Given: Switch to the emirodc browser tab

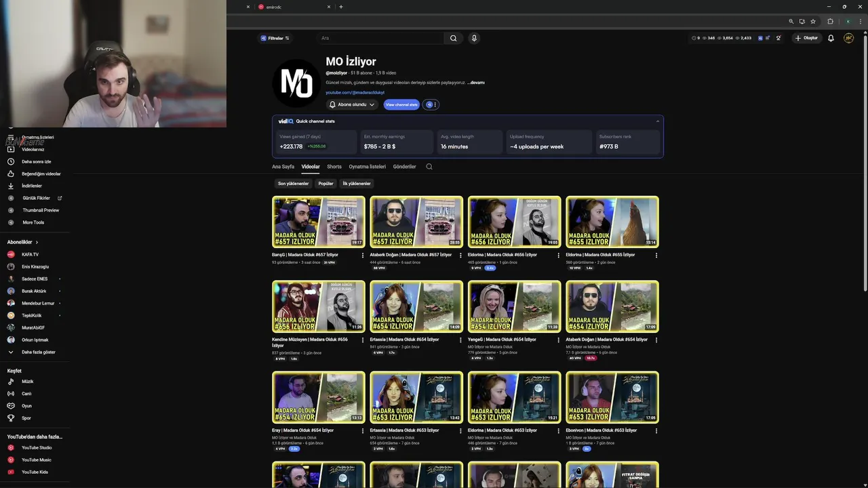Looking at the screenshot, I should [294, 7].
